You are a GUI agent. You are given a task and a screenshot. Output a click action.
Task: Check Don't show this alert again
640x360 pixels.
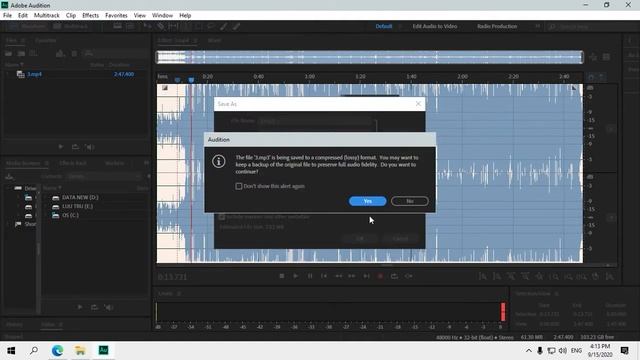(239, 186)
